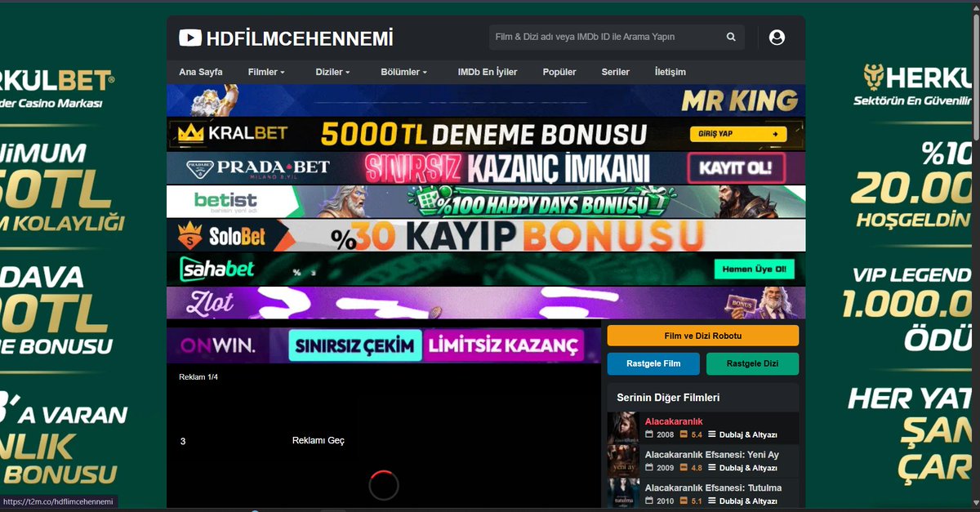Expand the Filmler dropdown menu
The image size is (980, 512).
266,72
